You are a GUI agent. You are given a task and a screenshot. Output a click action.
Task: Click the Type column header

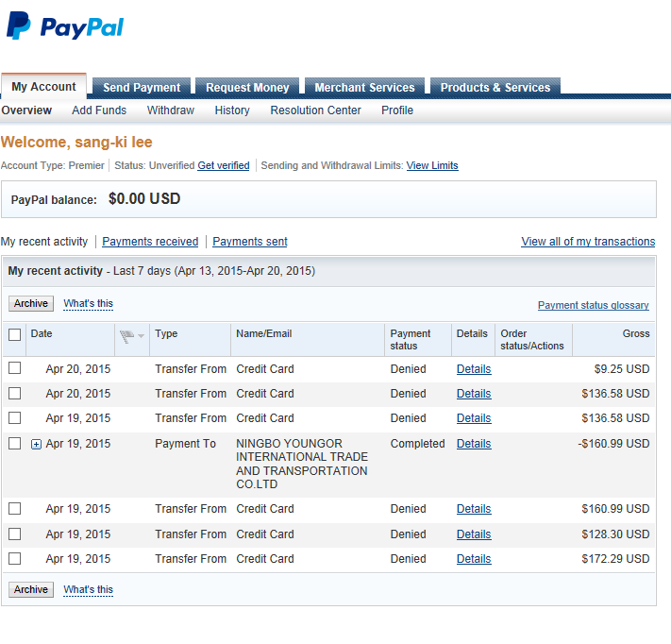pos(166,333)
